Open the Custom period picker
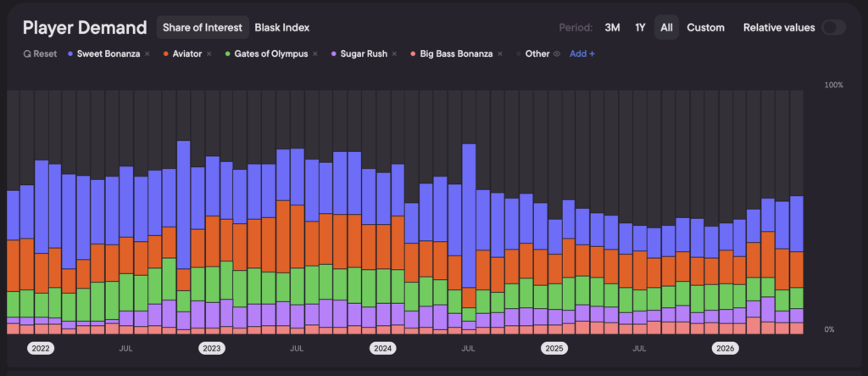The width and height of the screenshot is (868, 376). (x=706, y=27)
